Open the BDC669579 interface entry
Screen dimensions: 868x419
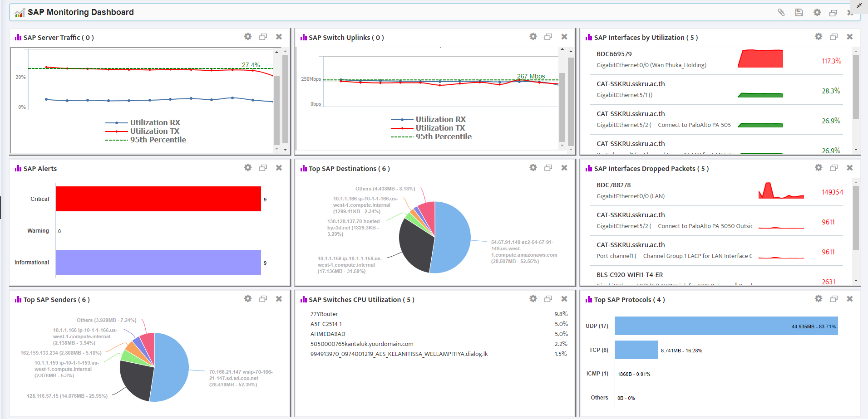[614, 54]
